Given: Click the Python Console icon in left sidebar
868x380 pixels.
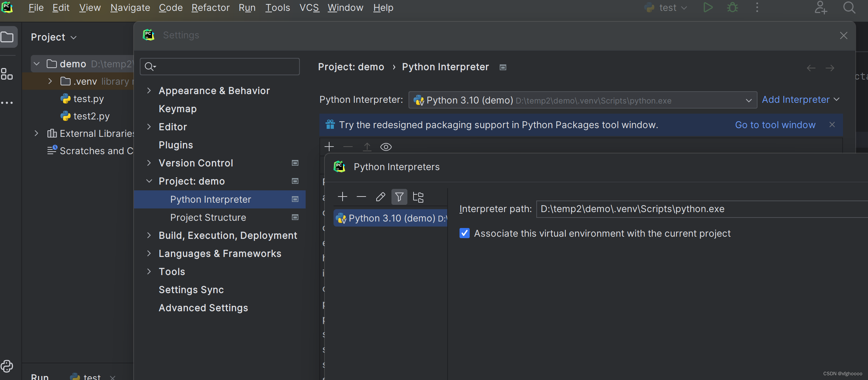Looking at the screenshot, I should click(x=7, y=367).
